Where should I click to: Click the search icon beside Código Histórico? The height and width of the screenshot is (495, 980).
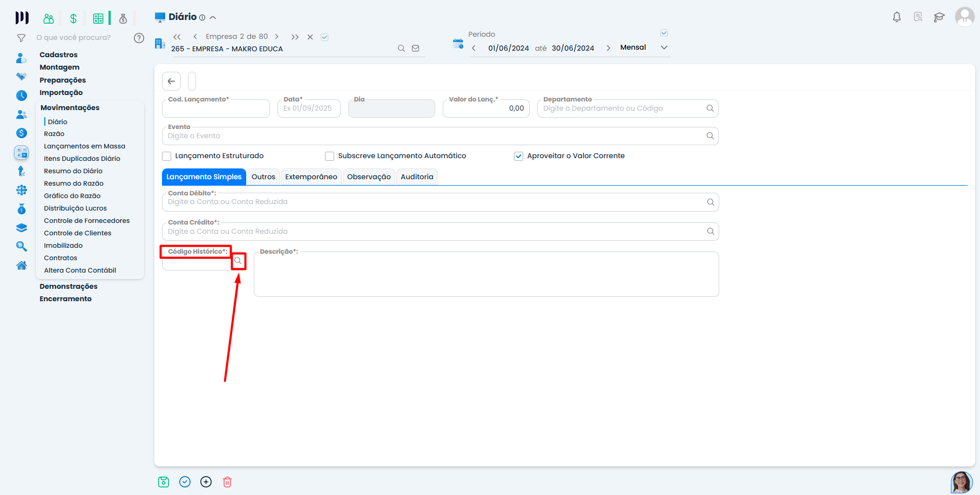pyautogui.click(x=238, y=261)
